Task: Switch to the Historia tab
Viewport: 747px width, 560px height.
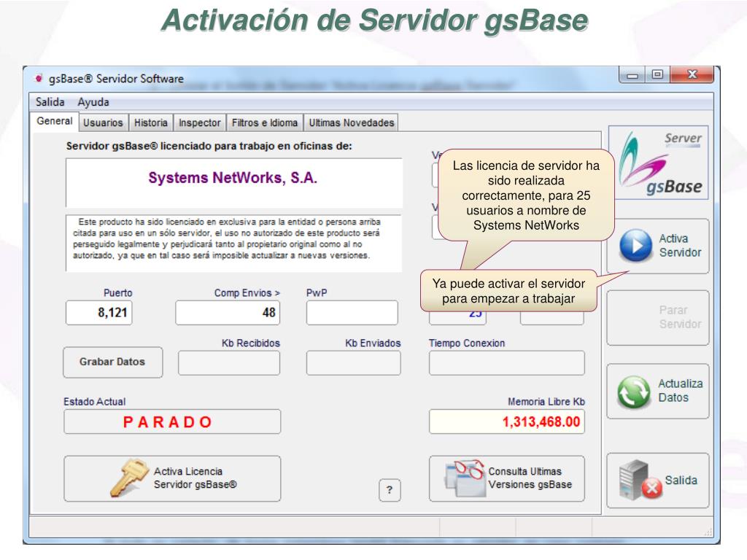Action: [150, 122]
